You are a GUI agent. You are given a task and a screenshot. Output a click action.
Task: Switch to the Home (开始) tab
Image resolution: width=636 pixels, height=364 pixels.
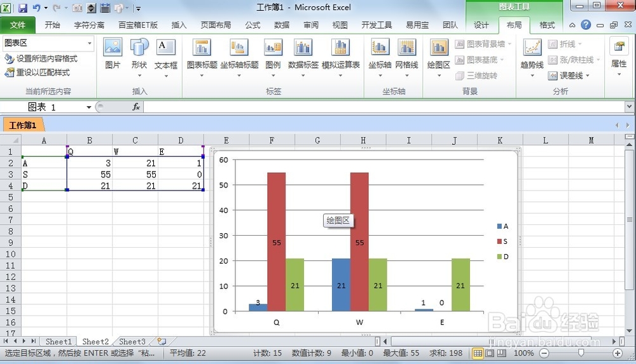coord(52,25)
